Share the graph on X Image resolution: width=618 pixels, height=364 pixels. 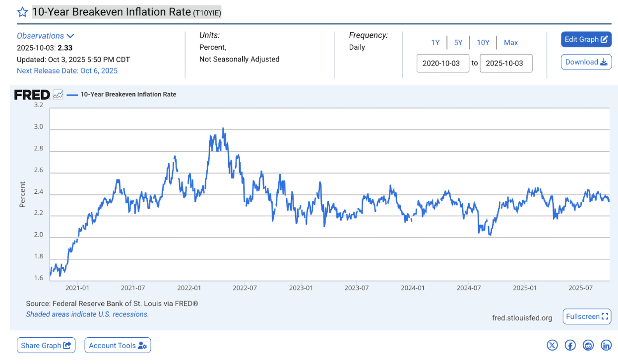tap(552, 345)
